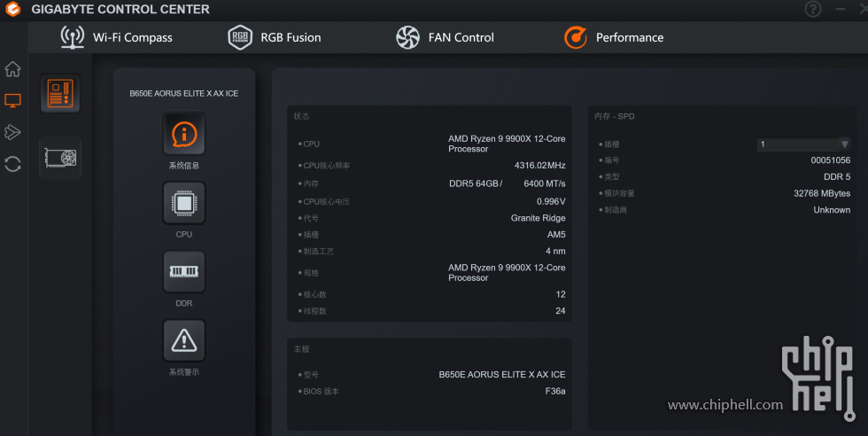This screenshot has height=436, width=868.
Task: Click BIOS version F36a
Action: tap(555, 391)
